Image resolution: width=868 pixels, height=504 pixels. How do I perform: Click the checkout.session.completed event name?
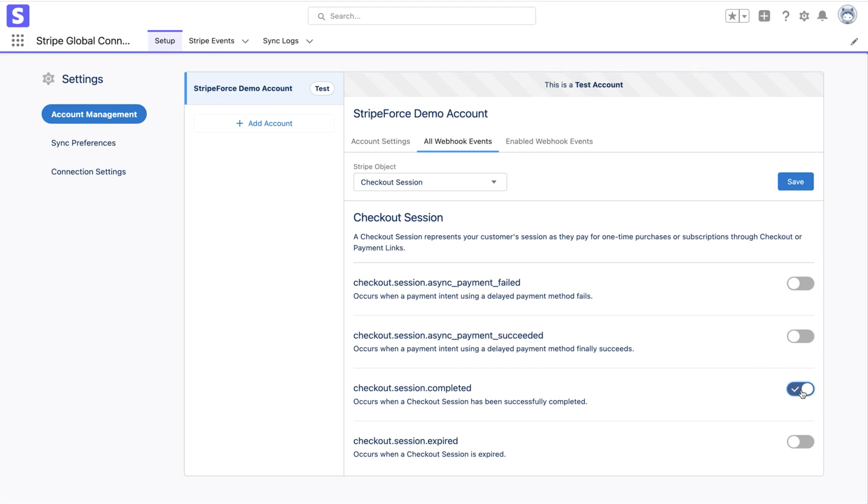412,388
